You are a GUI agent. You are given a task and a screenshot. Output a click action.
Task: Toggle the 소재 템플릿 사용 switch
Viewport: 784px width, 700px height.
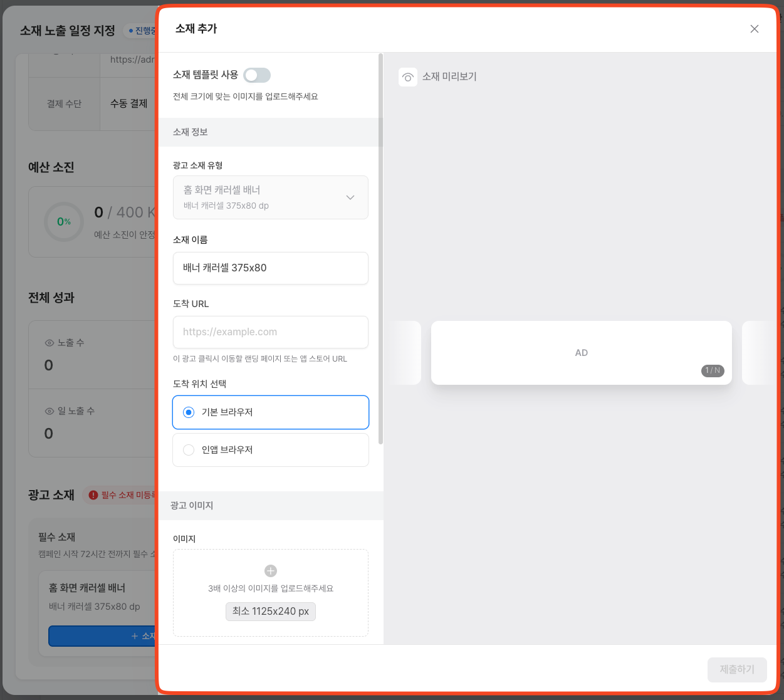257,75
